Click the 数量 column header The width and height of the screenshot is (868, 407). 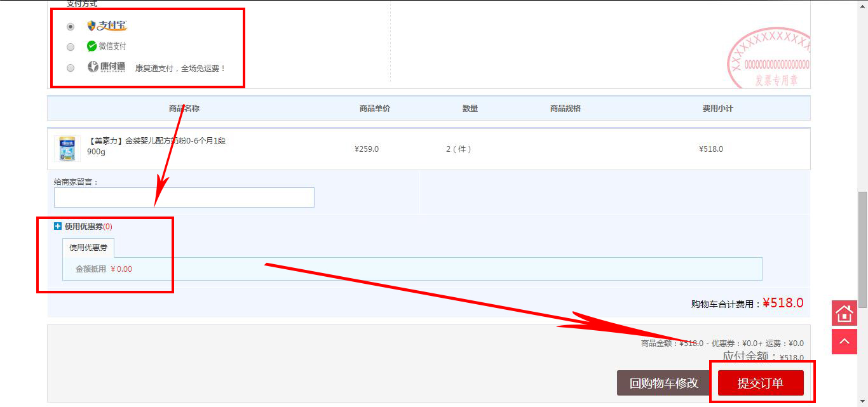(x=470, y=109)
